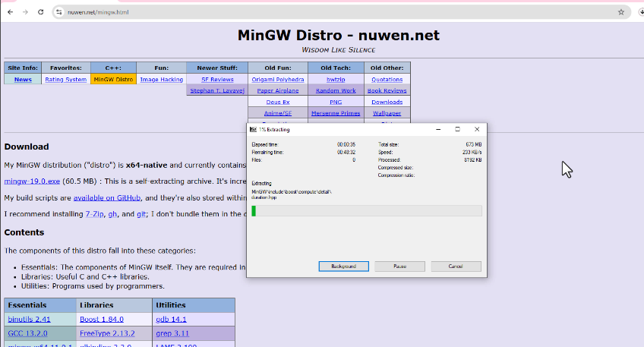Click the Old Tech header cell

[x=336, y=68]
